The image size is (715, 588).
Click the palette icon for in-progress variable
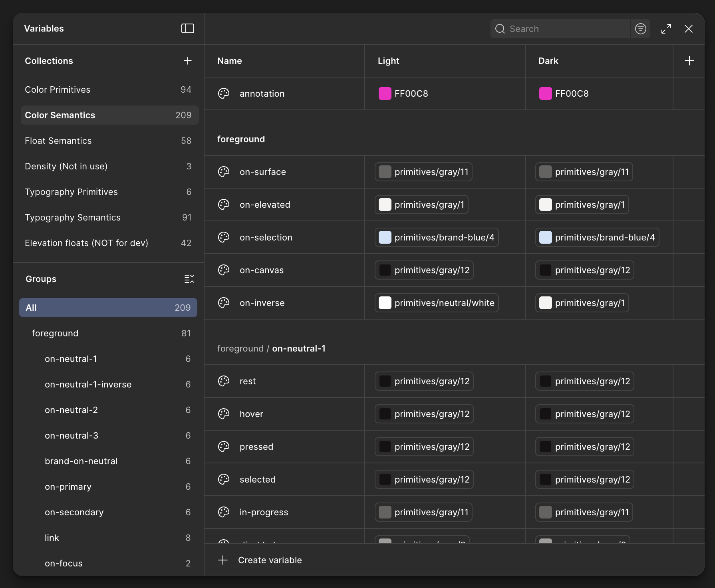click(224, 512)
